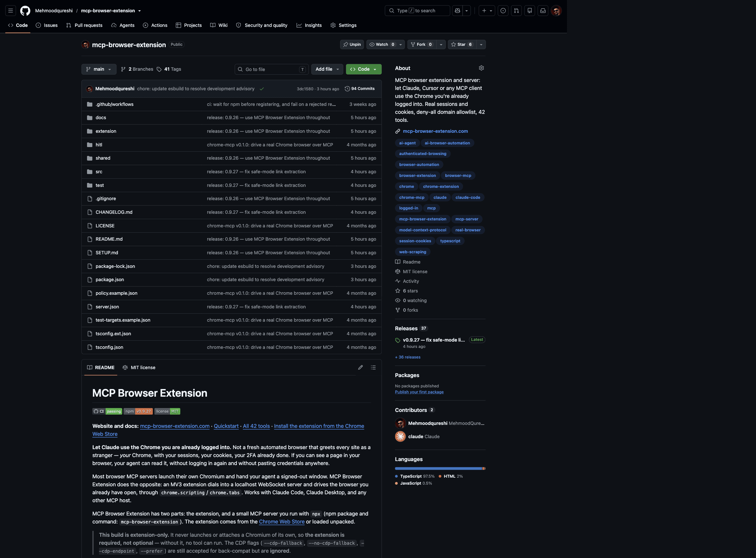756x558 pixels.
Task: Open the src folder
Action: tap(99, 172)
